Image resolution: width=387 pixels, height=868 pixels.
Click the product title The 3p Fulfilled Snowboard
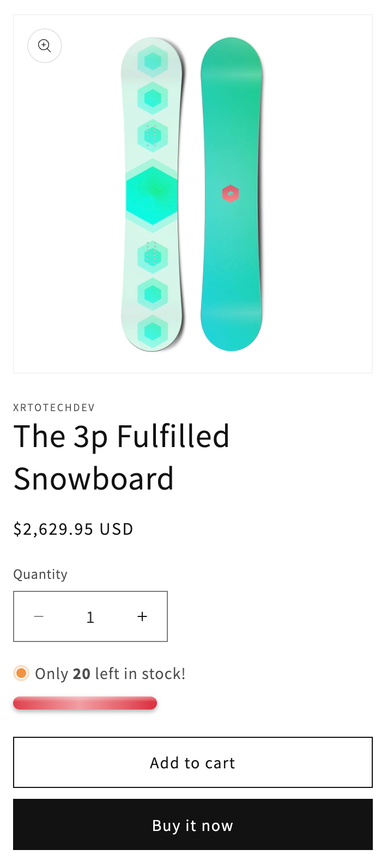pos(122,457)
